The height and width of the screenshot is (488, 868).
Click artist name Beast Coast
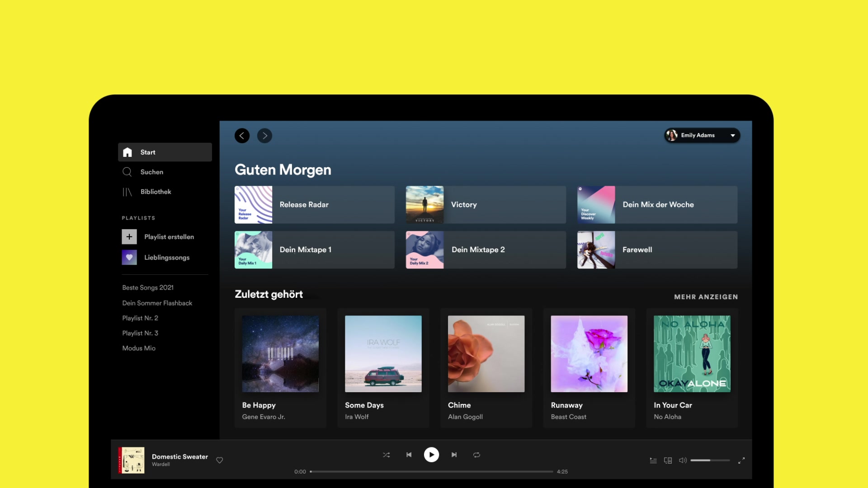(x=568, y=417)
